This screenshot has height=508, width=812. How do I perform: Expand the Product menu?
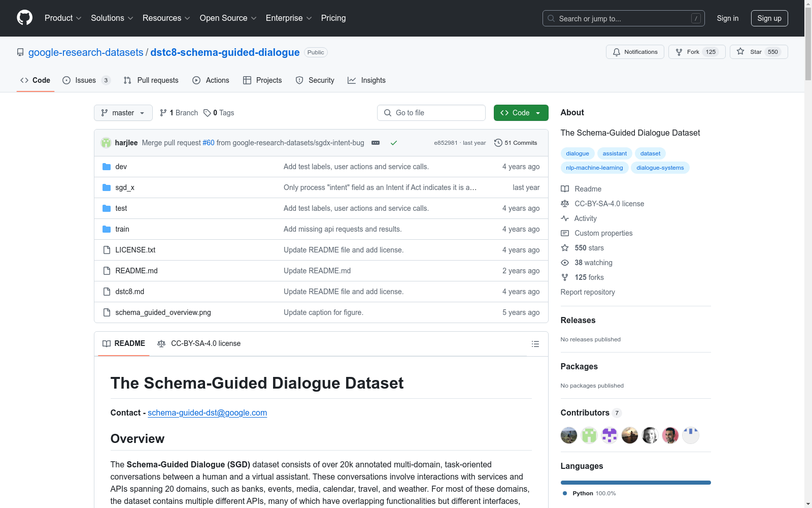coord(63,18)
